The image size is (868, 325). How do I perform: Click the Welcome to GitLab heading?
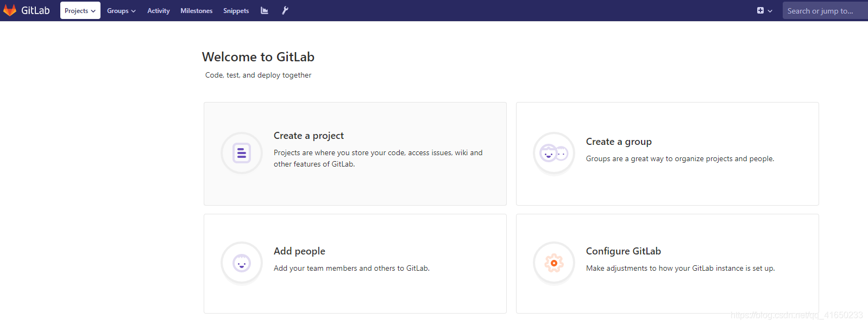[258, 57]
